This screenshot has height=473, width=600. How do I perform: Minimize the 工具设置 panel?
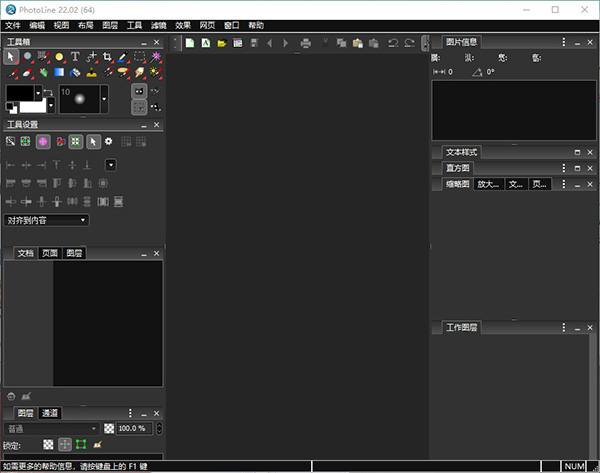coord(144,125)
